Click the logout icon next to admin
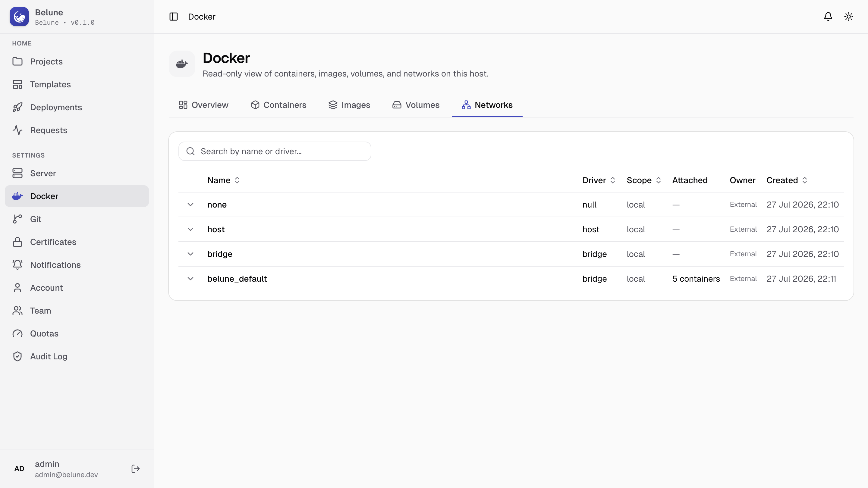868x488 pixels. [135, 468]
